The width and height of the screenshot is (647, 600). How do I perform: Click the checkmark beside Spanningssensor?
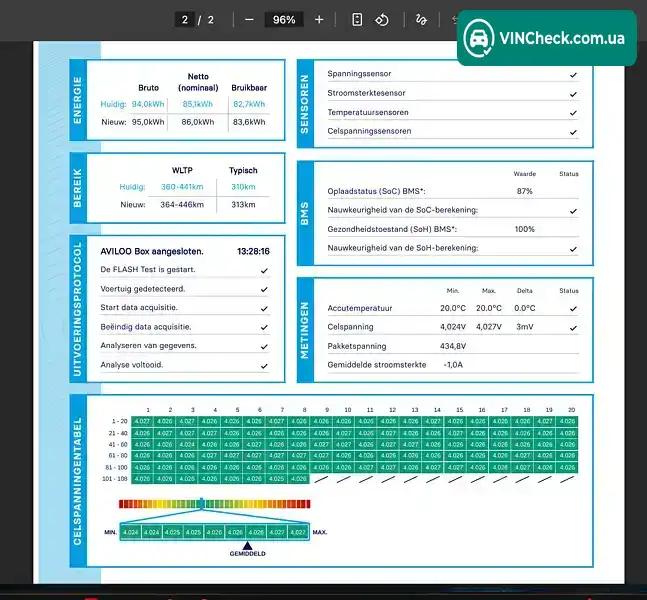tap(573, 75)
